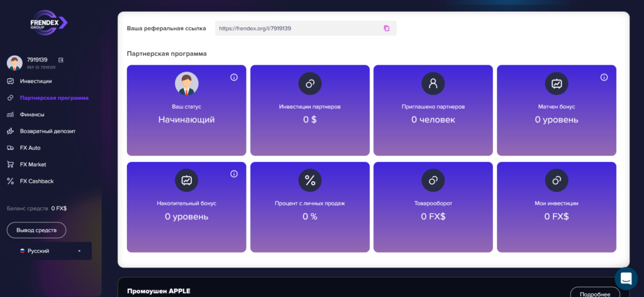The width and height of the screenshot is (644, 297).
Task: Click the Возвратный депозит sidebar icon
Action: [11, 131]
